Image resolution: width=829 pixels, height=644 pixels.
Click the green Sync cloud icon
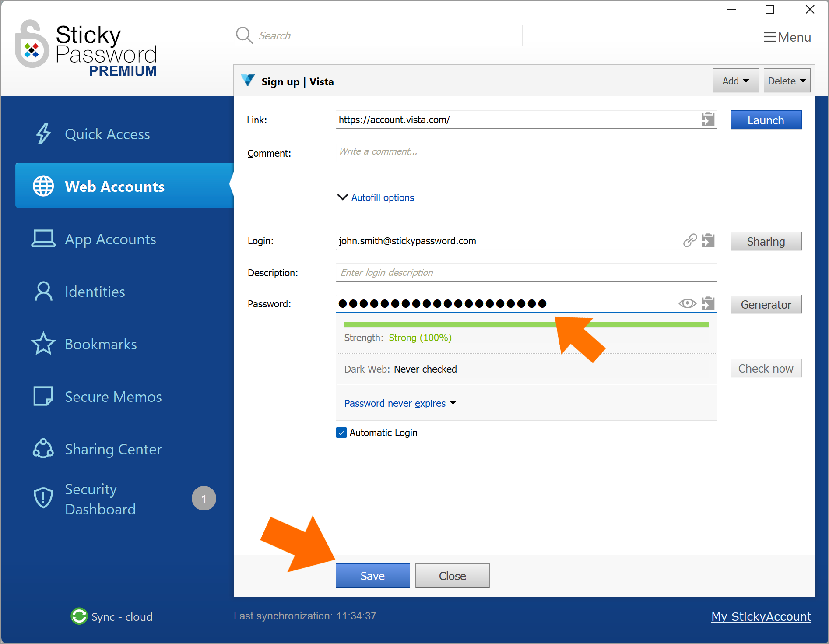pyautogui.click(x=79, y=616)
